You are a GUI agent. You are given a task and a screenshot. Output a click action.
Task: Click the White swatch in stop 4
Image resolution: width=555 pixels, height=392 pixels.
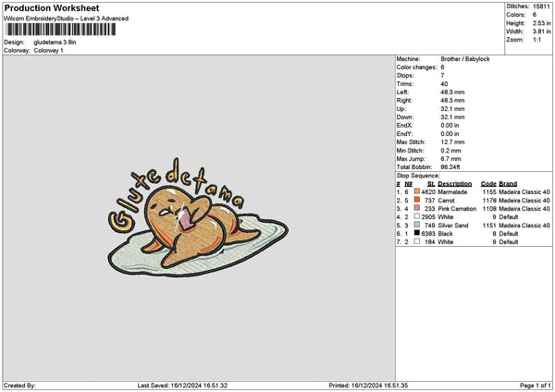[417, 216]
